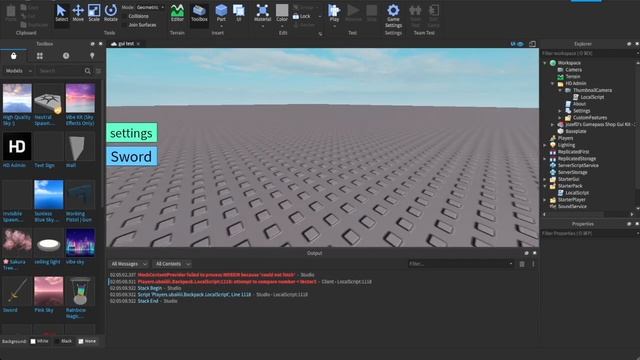Select White background radio option
640x360 pixels.
[33, 341]
